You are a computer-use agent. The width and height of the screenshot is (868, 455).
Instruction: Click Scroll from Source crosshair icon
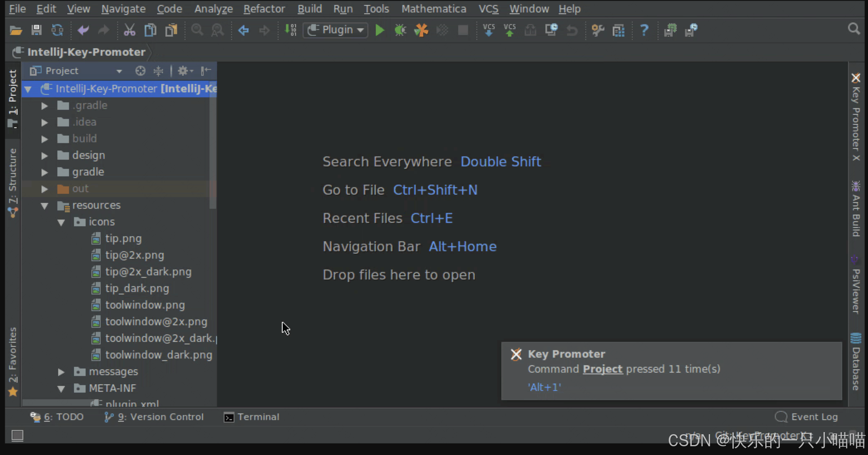pyautogui.click(x=141, y=71)
